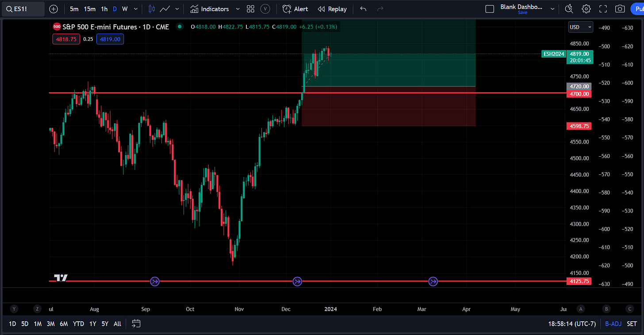Click the Z badge on time axis

point(38,309)
